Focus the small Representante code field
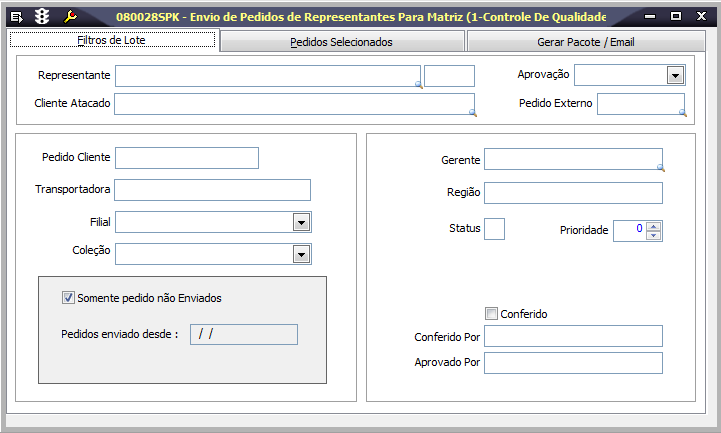Viewport: 721px width, 433px height. (x=449, y=76)
